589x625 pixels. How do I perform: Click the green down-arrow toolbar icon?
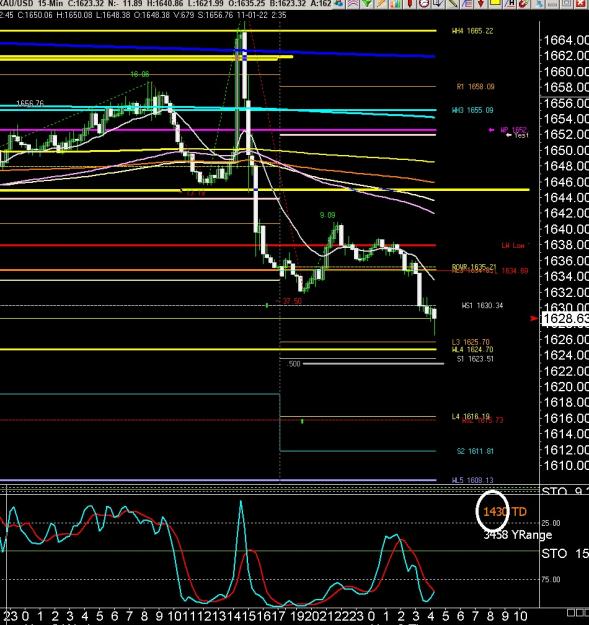(367, 4)
